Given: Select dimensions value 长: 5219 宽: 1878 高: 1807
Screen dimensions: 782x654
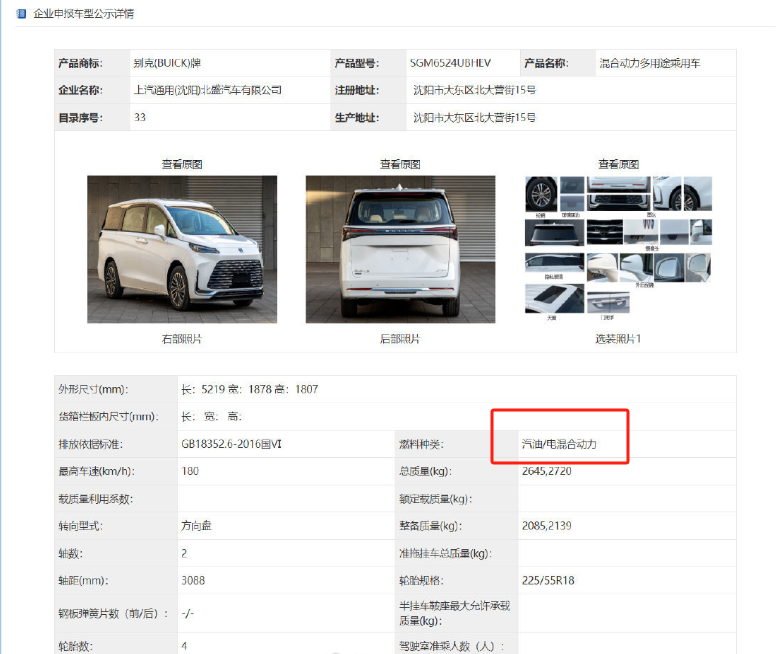Looking at the screenshot, I should tap(249, 389).
